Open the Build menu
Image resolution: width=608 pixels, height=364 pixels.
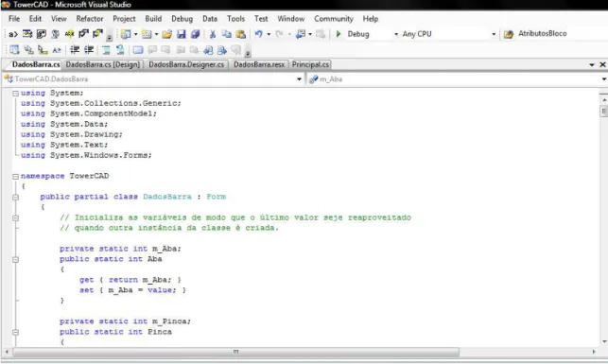[153, 19]
